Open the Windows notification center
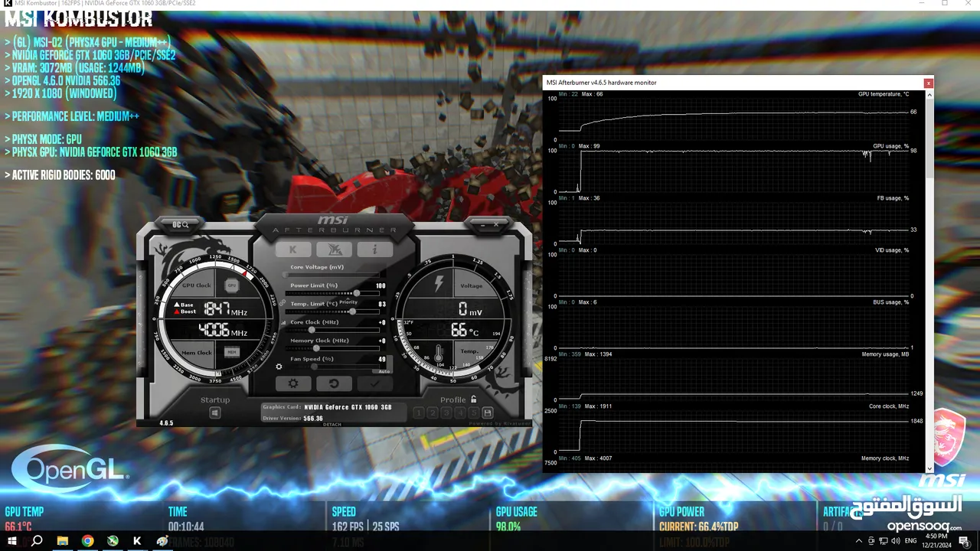Viewport: 980px width, 551px height. point(965,541)
